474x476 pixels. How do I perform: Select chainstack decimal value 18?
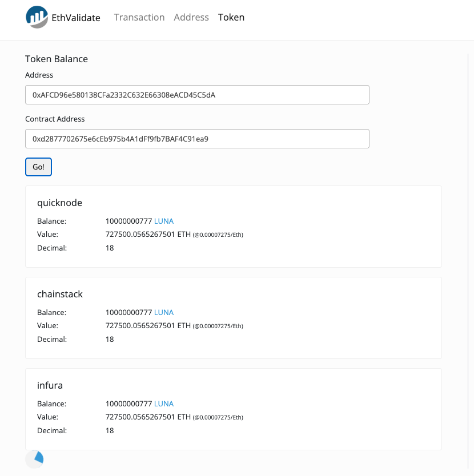110,340
